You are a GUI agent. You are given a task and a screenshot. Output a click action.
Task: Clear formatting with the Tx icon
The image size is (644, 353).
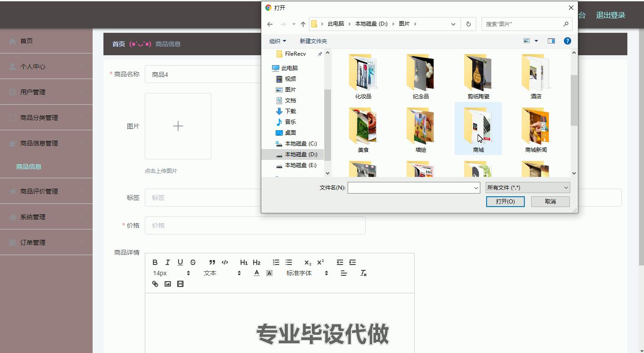tap(363, 273)
